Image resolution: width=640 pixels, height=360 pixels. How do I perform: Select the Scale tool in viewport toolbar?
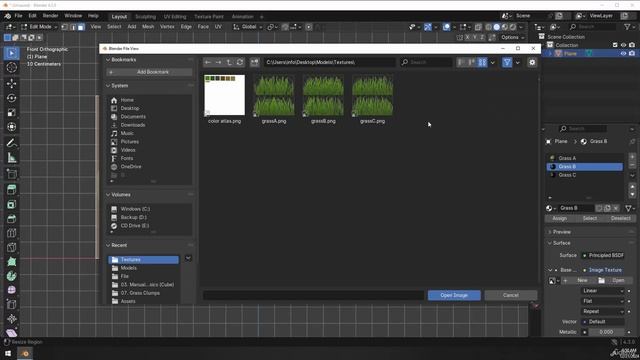coord(11,113)
